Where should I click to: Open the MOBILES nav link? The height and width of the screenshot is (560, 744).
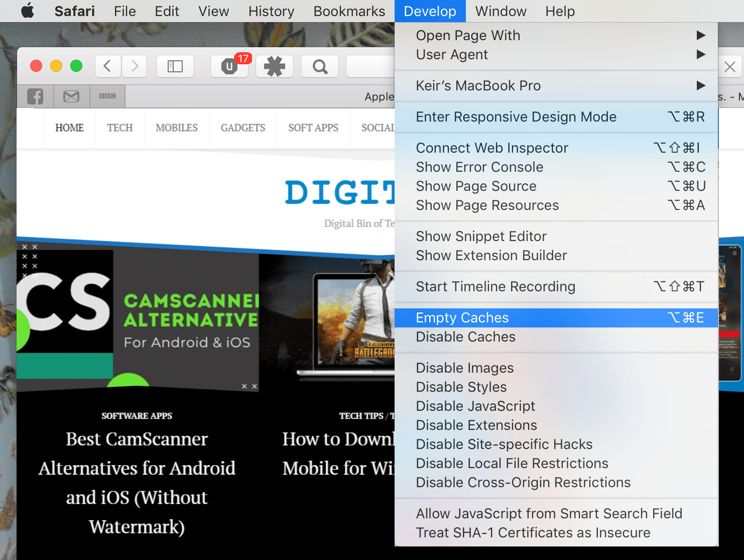pyautogui.click(x=177, y=128)
